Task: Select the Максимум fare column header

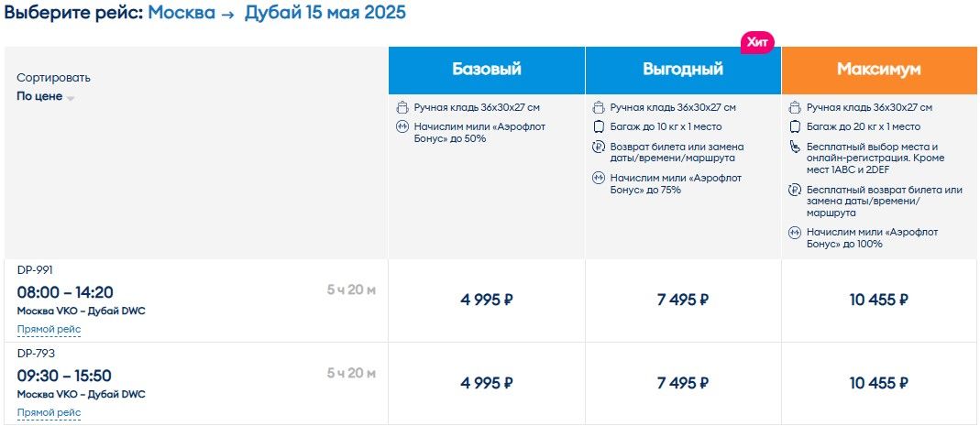Action: click(x=879, y=70)
